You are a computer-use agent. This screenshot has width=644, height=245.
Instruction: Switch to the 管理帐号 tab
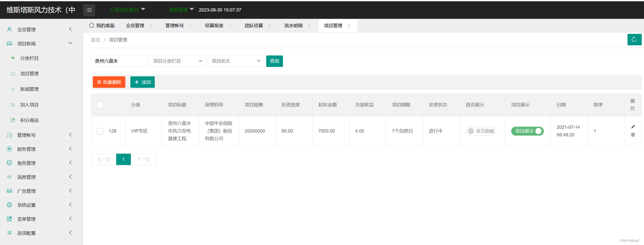[174, 26]
